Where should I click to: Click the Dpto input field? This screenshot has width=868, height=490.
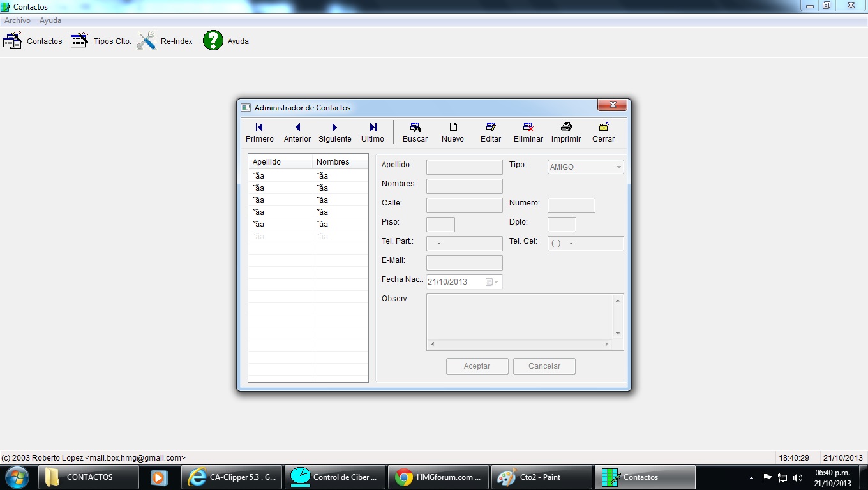click(562, 225)
